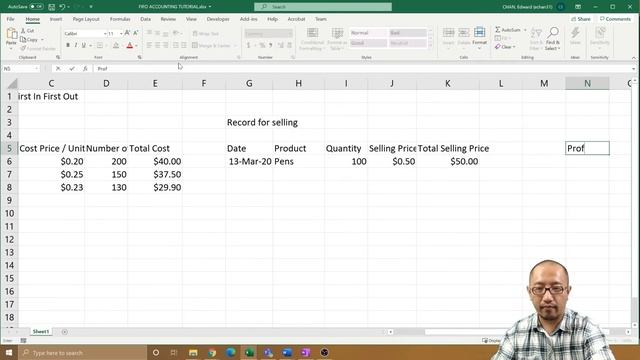Switch to the Formulas tab
The width and height of the screenshot is (640, 360).
pos(120,19)
